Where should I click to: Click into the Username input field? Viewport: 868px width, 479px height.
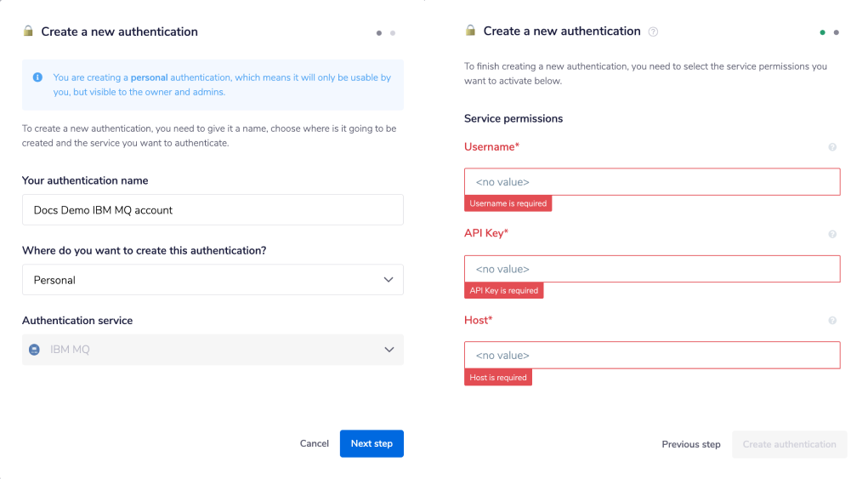pos(652,182)
